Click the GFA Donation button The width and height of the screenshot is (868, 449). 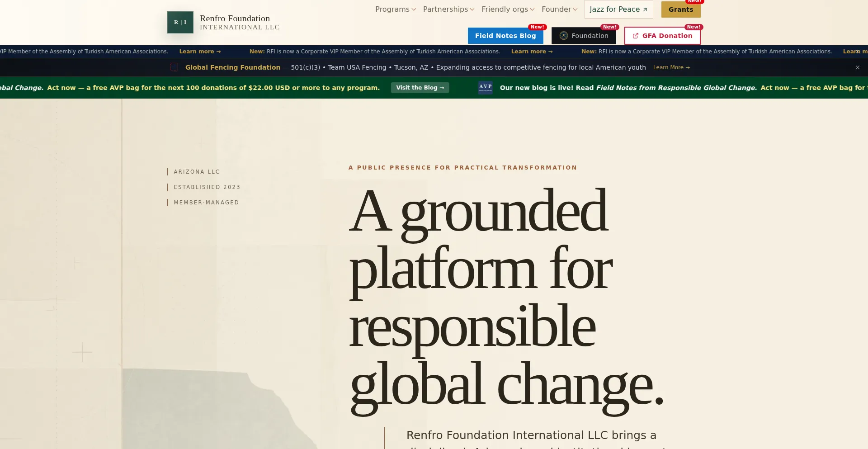[x=662, y=36]
